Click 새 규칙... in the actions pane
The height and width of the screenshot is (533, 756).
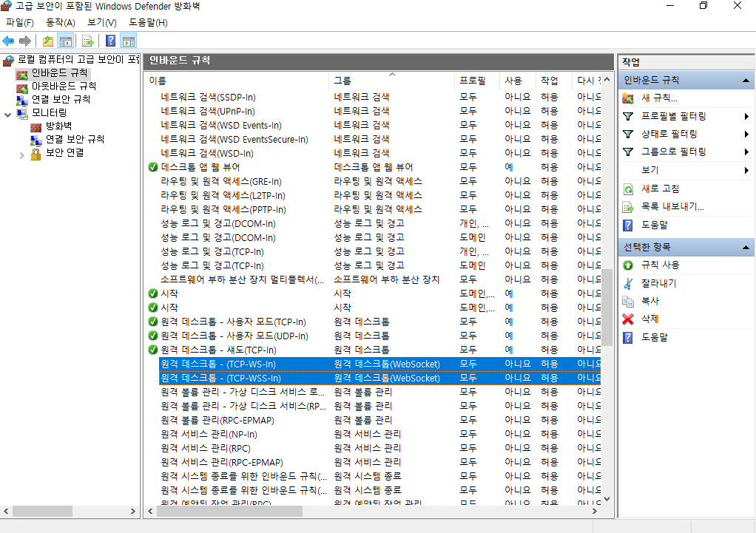point(659,98)
